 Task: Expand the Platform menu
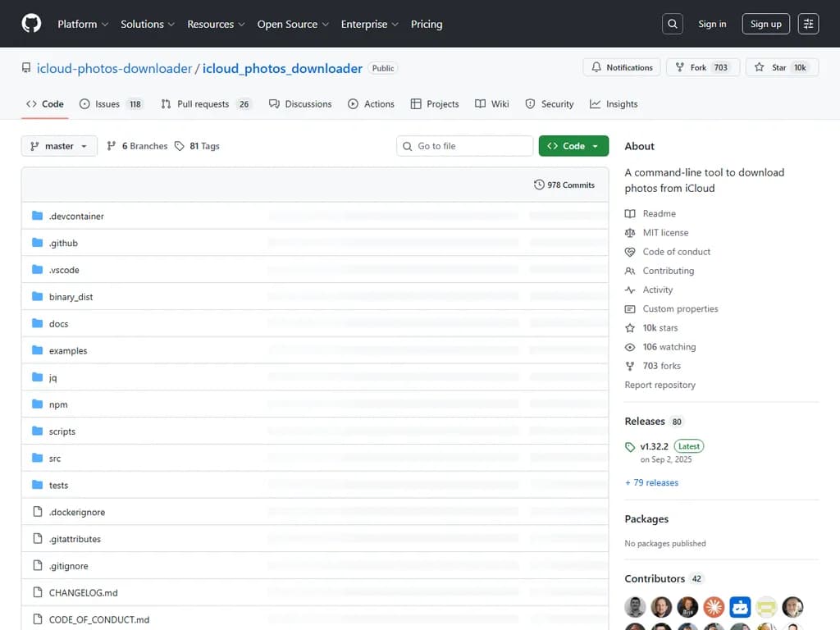(82, 24)
